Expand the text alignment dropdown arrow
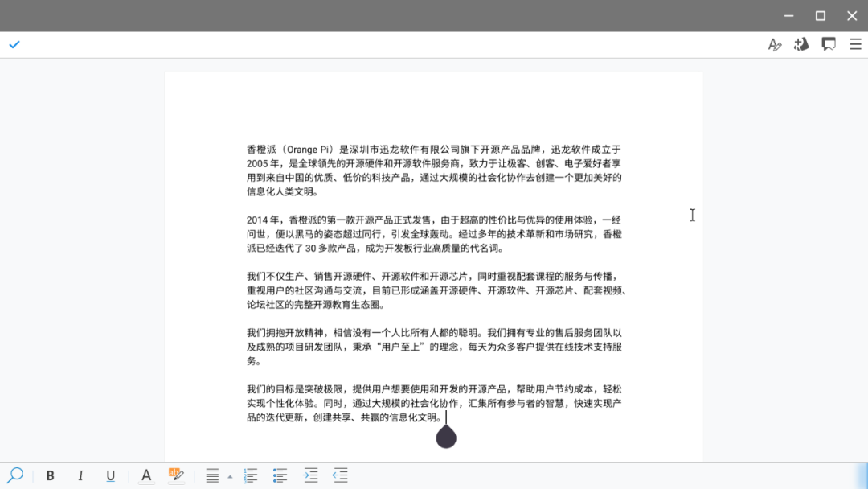The height and width of the screenshot is (489, 868). pyautogui.click(x=231, y=475)
